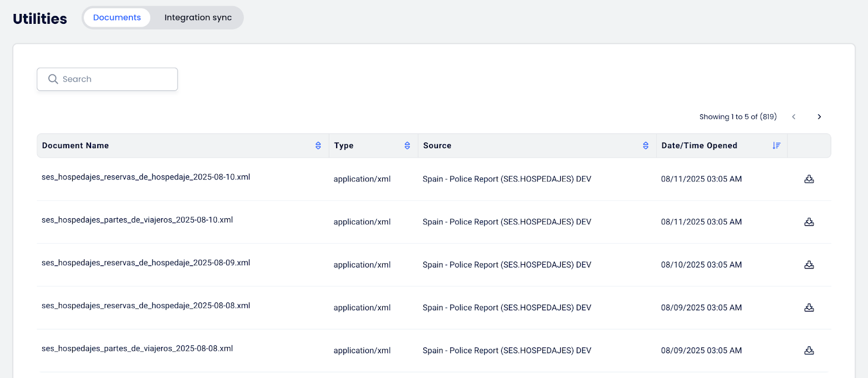Image resolution: width=868 pixels, height=378 pixels.
Task: Click the Source column header label
Action: 437,145
